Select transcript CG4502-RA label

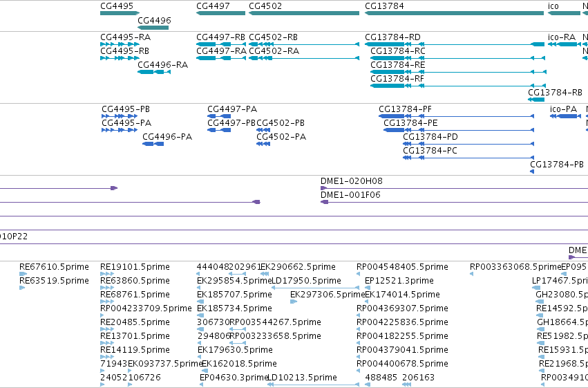point(274,50)
